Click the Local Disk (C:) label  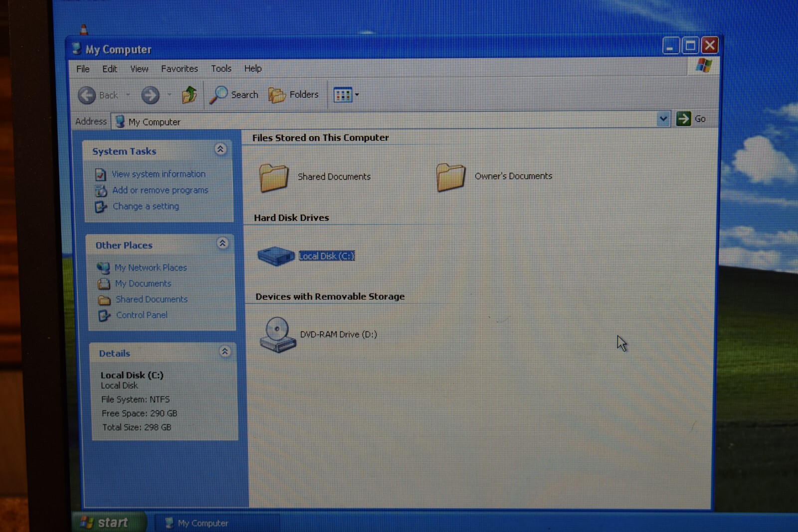(327, 256)
